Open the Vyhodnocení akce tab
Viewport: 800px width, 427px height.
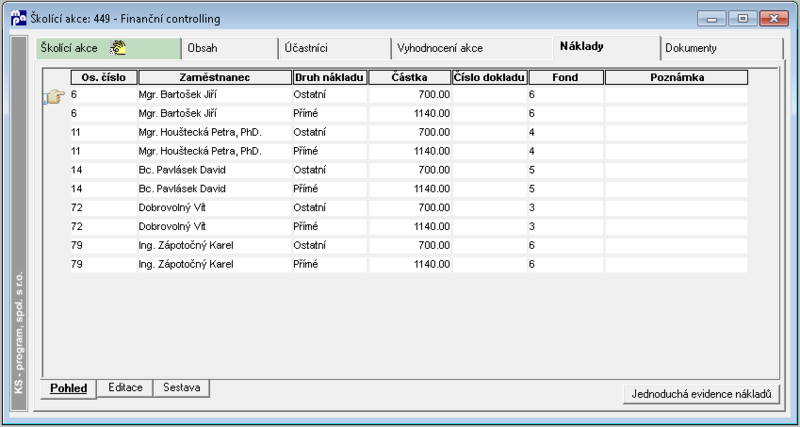472,48
